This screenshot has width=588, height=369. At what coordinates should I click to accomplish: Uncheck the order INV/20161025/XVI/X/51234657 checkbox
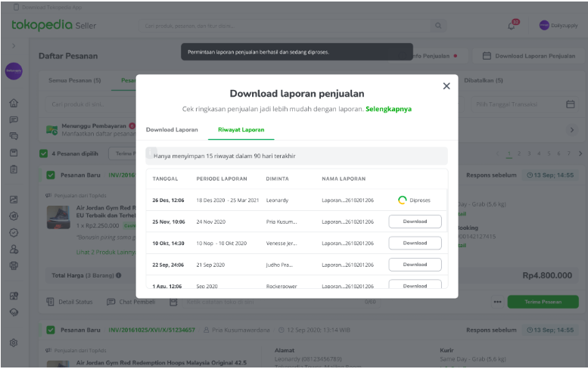point(51,330)
